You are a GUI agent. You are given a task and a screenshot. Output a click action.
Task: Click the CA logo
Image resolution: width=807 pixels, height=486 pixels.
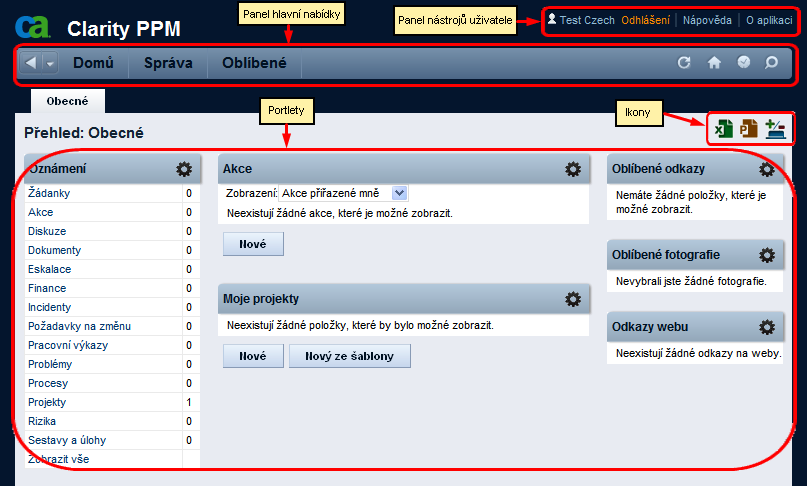(x=32, y=27)
